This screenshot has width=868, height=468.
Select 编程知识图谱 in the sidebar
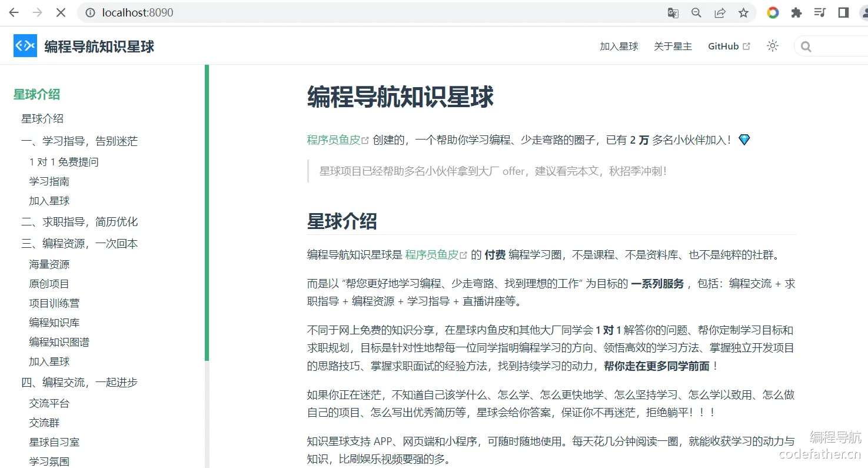(x=59, y=342)
